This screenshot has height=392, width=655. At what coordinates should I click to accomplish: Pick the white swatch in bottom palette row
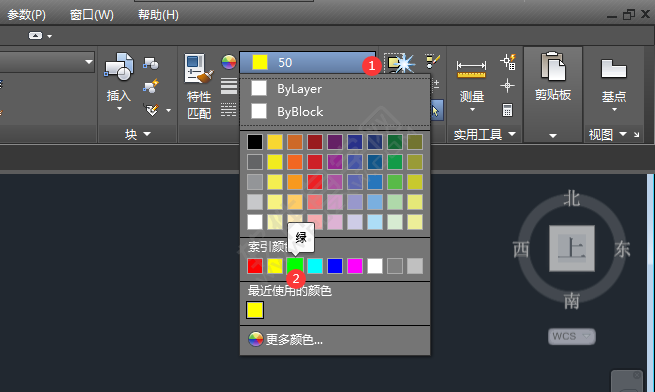[x=255, y=222]
